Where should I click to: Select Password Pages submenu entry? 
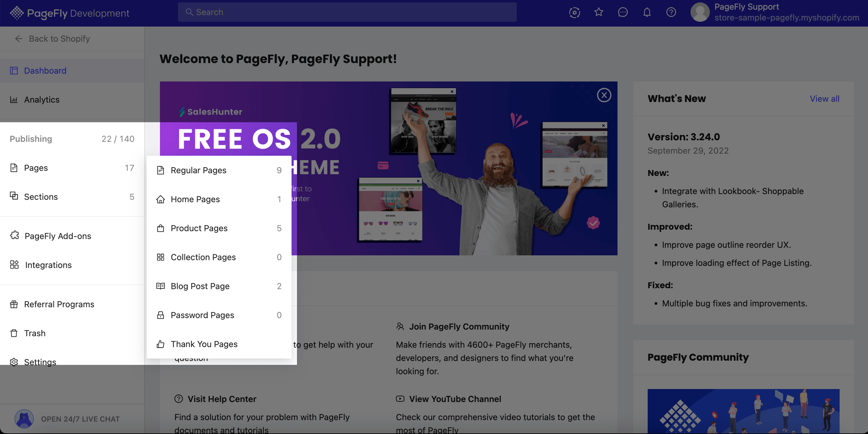pyautogui.click(x=219, y=315)
